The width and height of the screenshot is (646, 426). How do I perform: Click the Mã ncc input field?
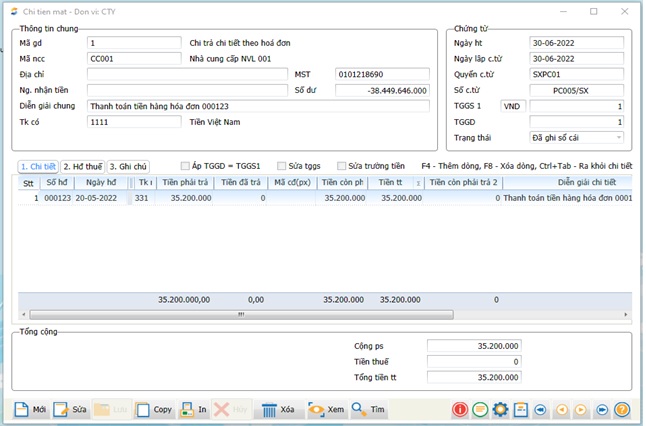tap(134, 59)
